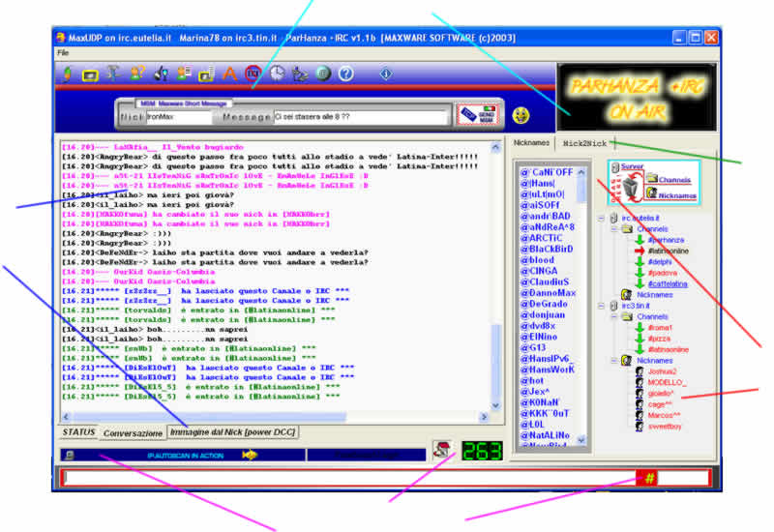Open the STATUS tab

(x=78, y=432)
